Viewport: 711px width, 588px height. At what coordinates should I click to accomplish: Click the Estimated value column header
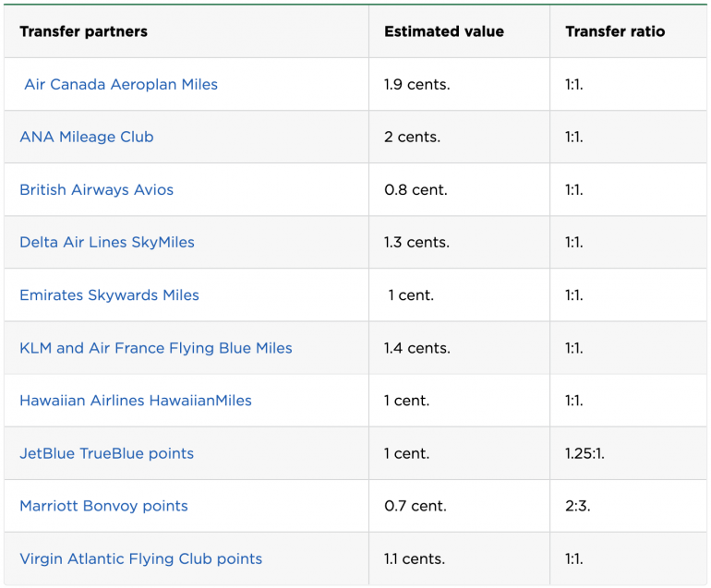[444, 31]
